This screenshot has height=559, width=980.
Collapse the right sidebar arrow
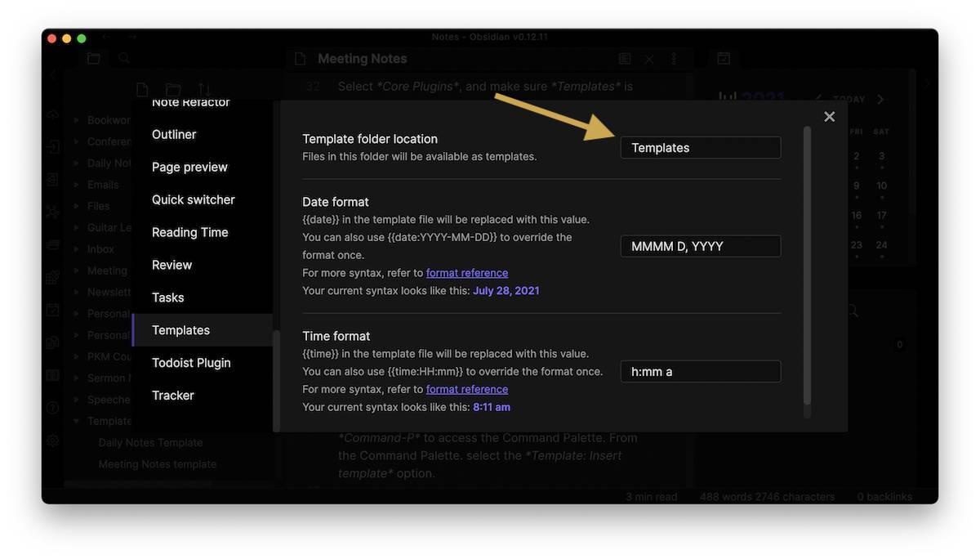(927, 83)
